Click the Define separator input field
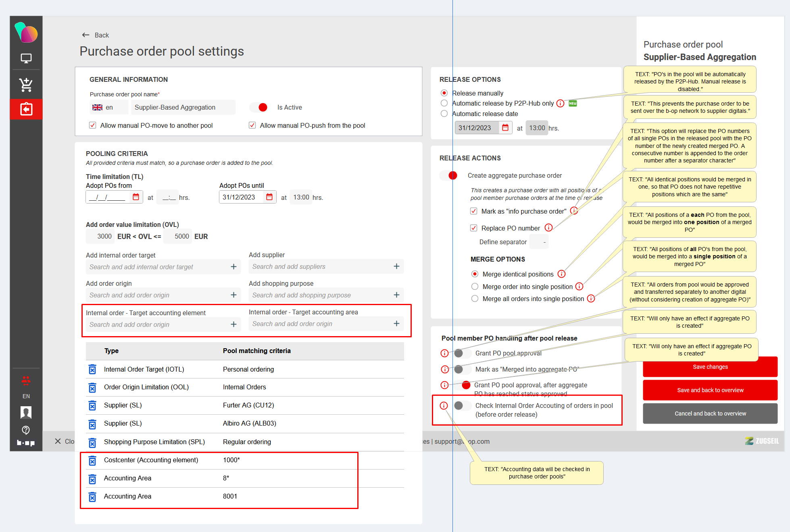This screenshot has height=532, width=790. point(540,242)
